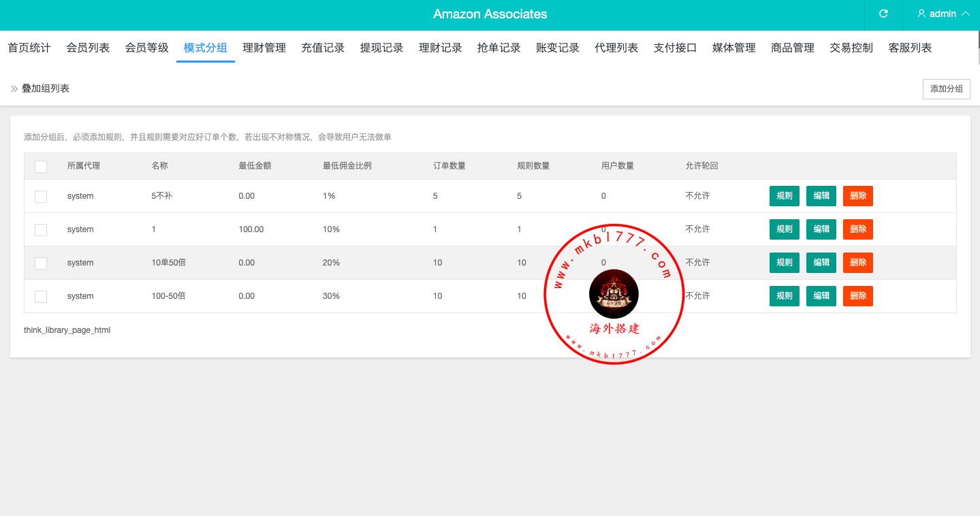Click the 100.00 minimum amount cell
The width and height of the screenshot is (980, 516).
click(x=251, y=229)
